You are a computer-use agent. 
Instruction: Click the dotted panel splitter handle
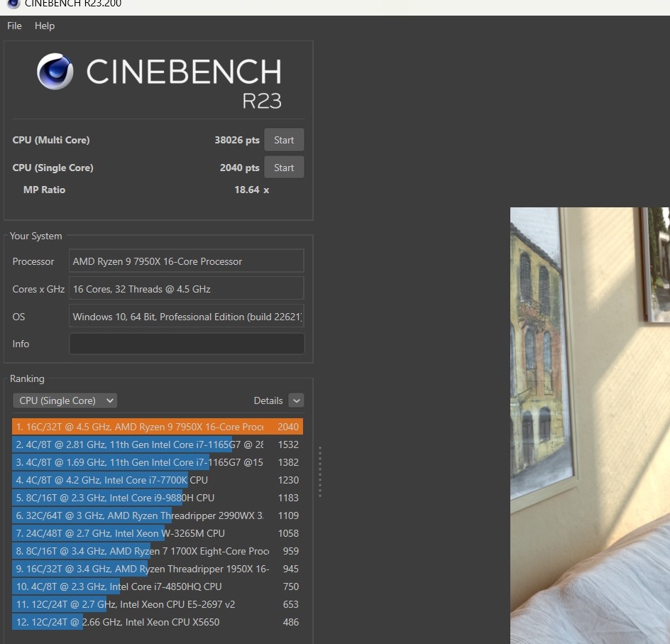[x=320, y=471]
